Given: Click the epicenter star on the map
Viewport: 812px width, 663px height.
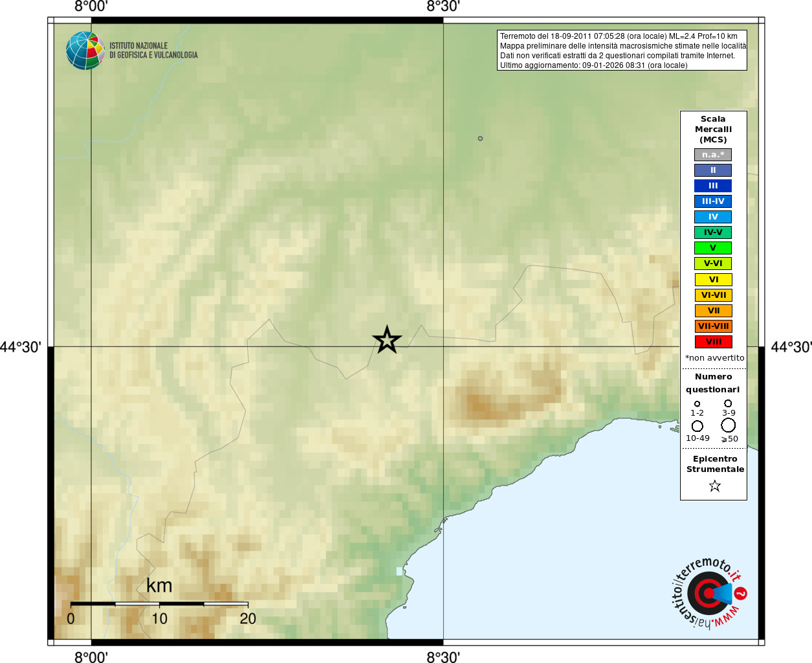Looking at the screenshot, I should coord(387,340).
